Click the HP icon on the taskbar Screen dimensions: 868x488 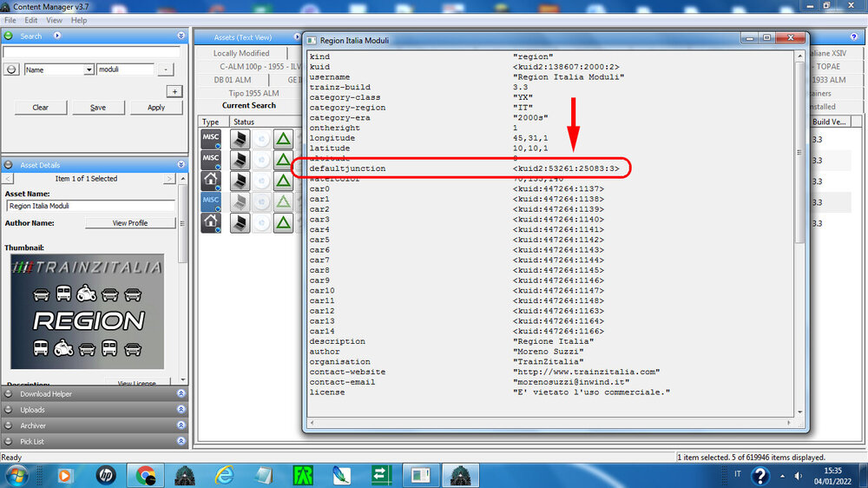point(106,475)
